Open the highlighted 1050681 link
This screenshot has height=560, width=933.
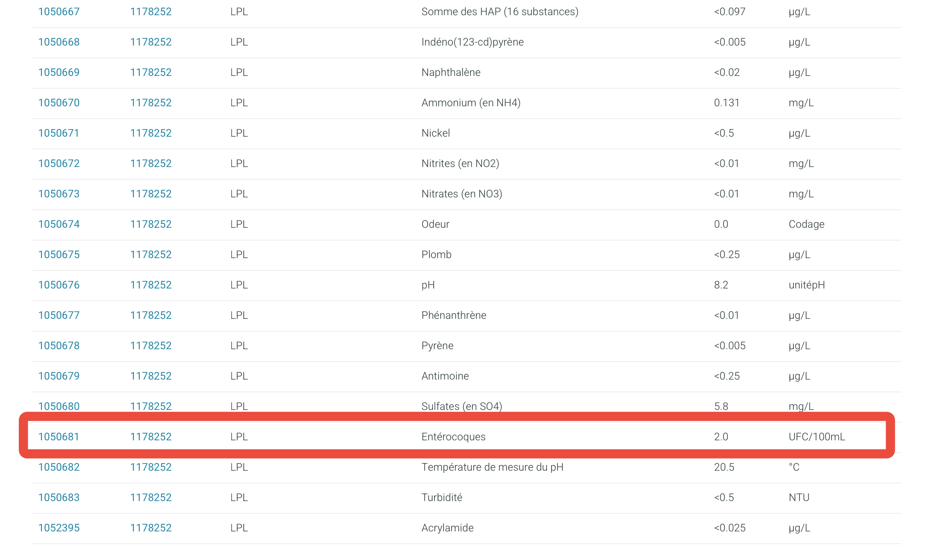[59, 437]
